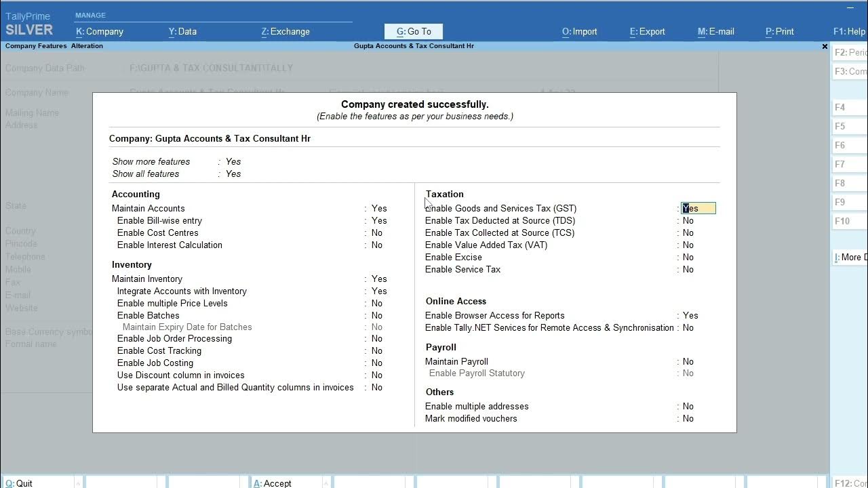Image resolution: width=868 pixels, height=488 pixels.
Task: Click the Enable Goods and Services Tax label
Action: click(500, 209)
